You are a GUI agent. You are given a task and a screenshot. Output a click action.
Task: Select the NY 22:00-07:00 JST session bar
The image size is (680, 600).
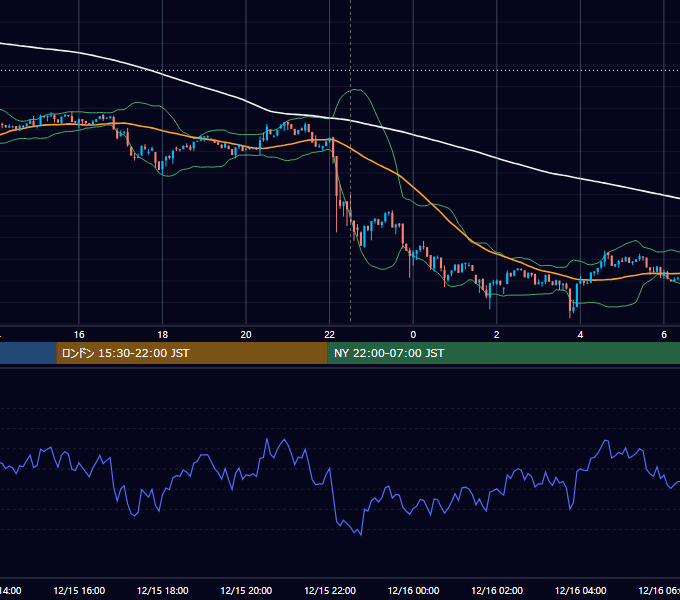coord(503,353)
